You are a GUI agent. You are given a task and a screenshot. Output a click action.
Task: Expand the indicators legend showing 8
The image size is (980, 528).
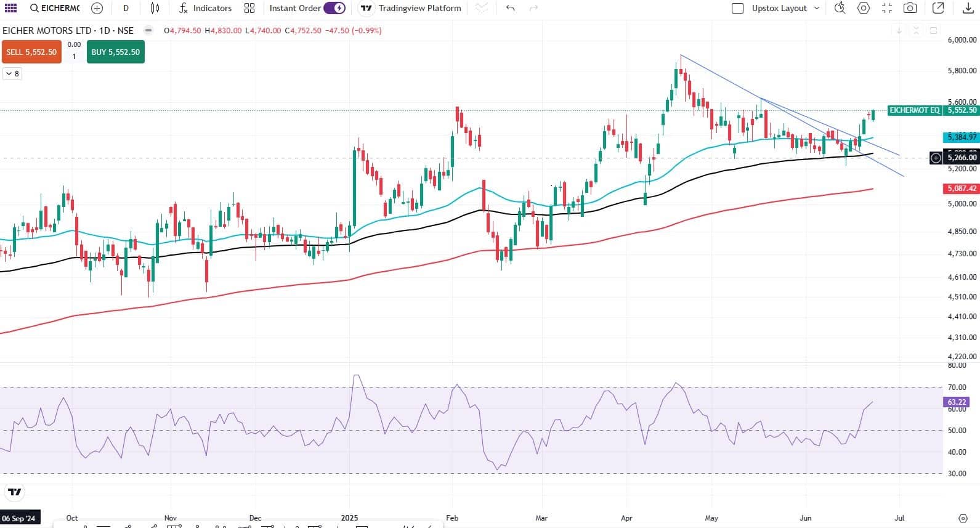click(12, 73)
